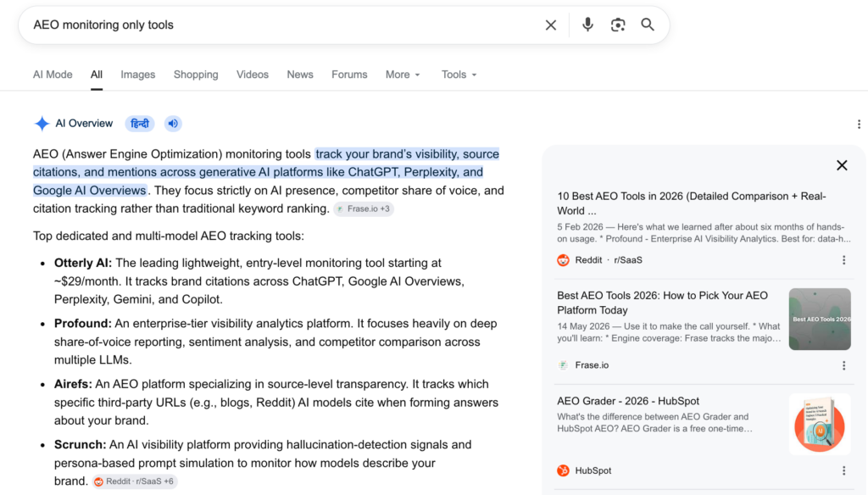Click the Frase.io source name label
This screenshot has width=868, height=495.
pos(592,365)
